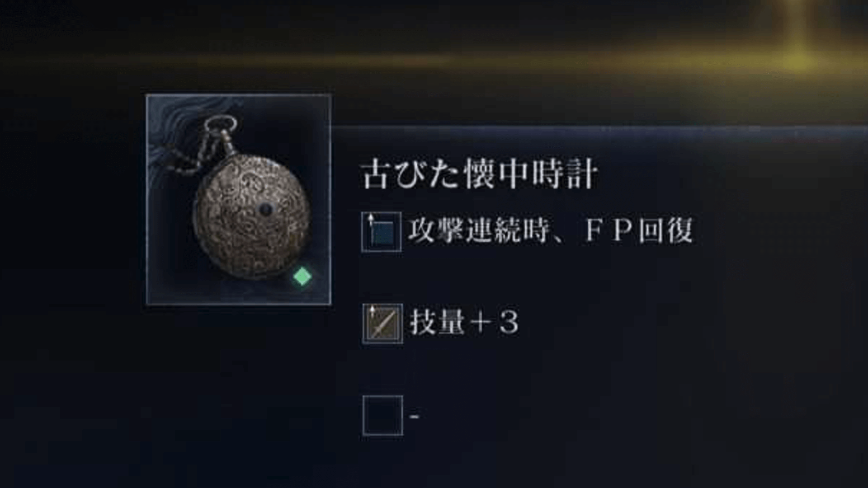Select the 技量 dexterity effect label
The width and height of the screenshot is (868, 488).
click(x=437, y=323)
